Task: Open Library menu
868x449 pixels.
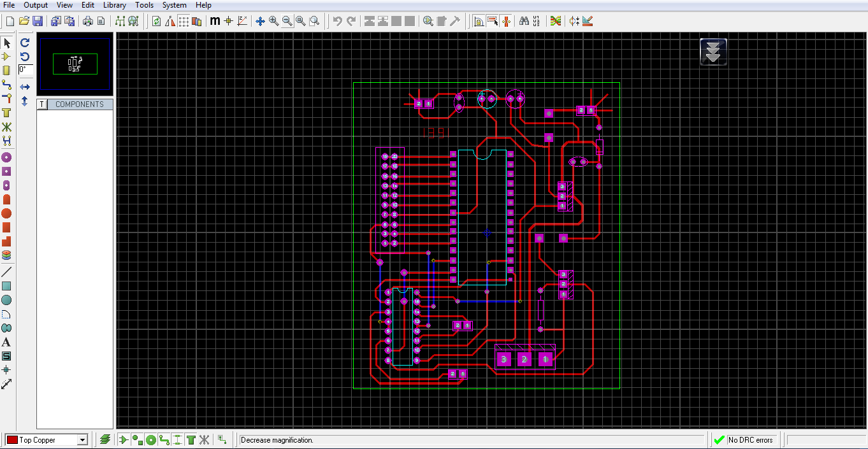Action: (x=115, y=5)
